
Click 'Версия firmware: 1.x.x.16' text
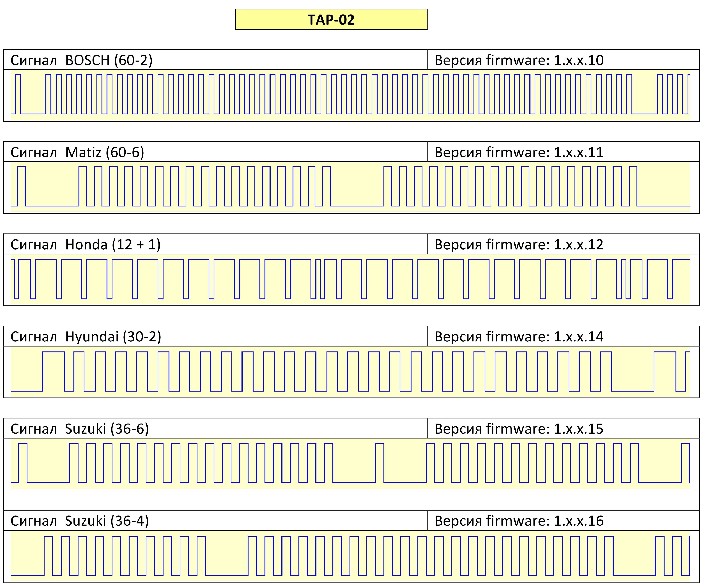(x=519, y=521)
